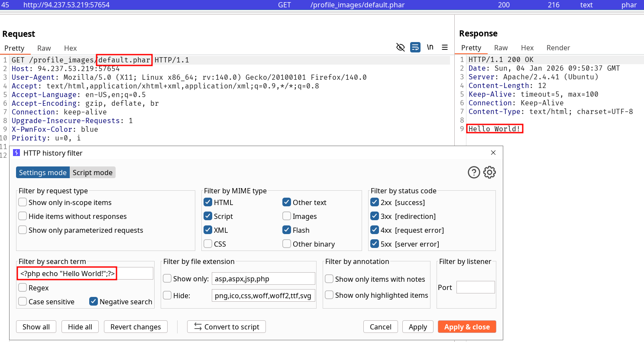Switch Request view to Hex tab

tap(70, 48)
